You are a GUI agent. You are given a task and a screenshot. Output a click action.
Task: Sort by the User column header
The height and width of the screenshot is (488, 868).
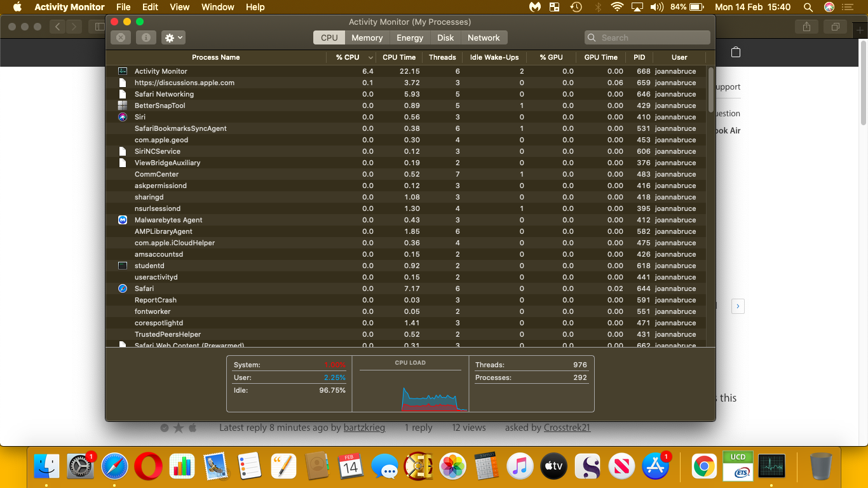pos(679,57)
